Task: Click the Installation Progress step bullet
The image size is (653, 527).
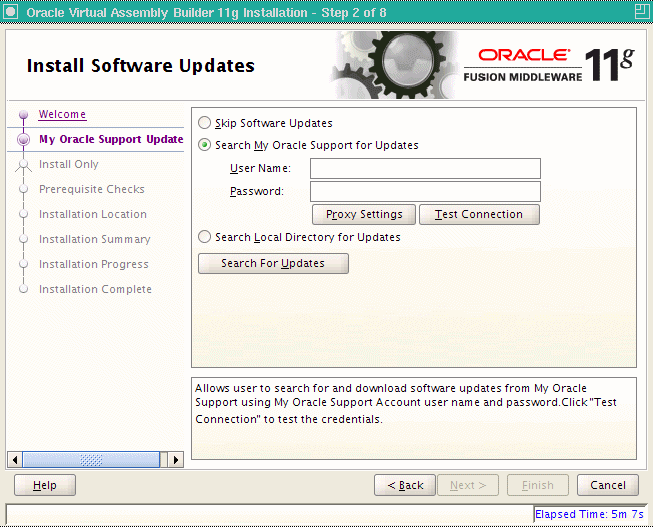Action: [x=24, y=264]
